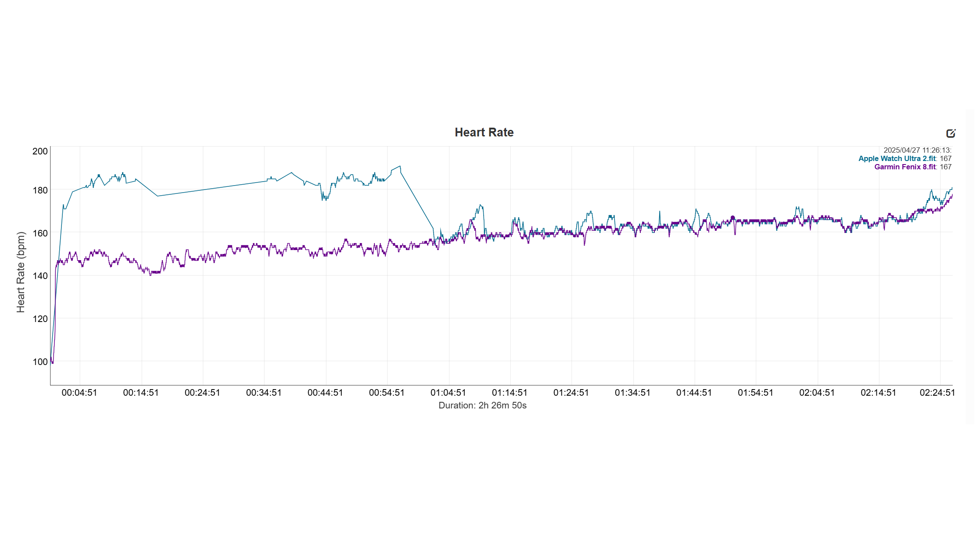
Task: Click the 00:04:51 time axis label
Action: [79, 393]
